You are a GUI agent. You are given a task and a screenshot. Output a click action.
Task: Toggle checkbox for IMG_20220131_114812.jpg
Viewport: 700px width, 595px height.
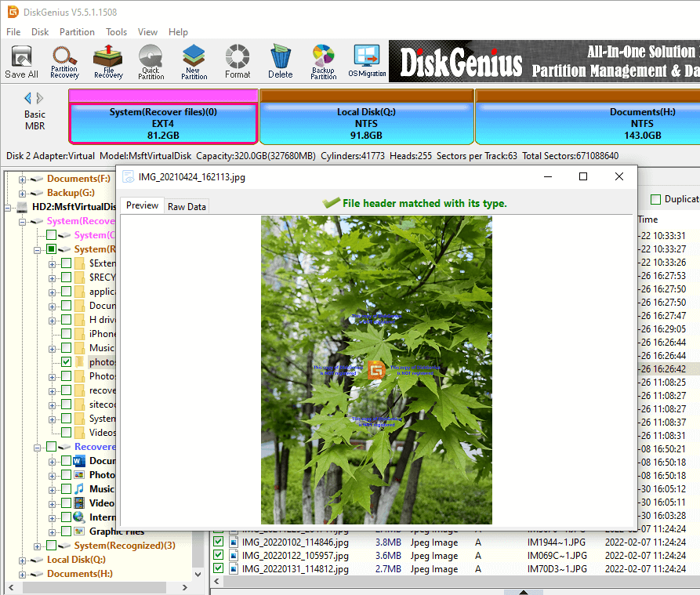pyautogui.click(x=219, y=569)
